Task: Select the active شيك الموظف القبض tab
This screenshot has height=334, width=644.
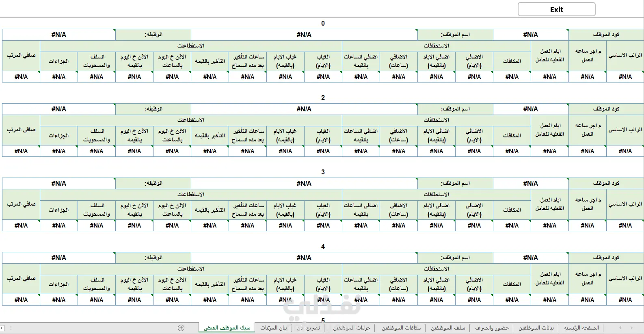Action: click(x=227, y=328)
